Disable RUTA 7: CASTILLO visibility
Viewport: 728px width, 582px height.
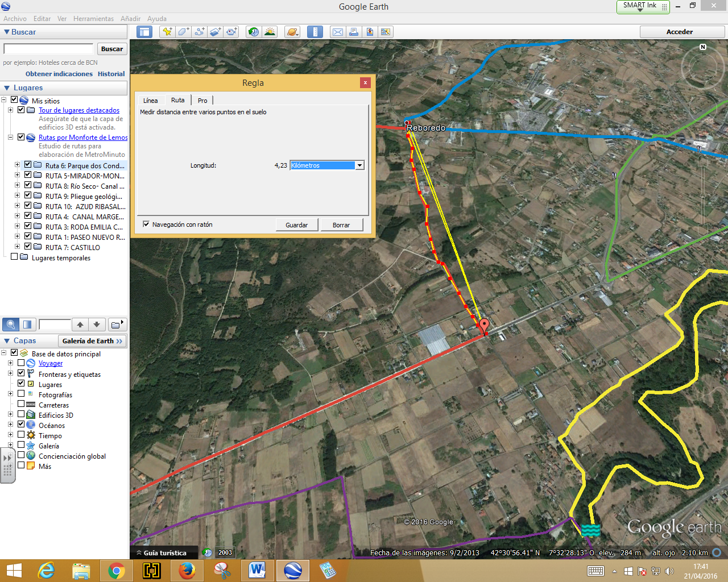click(27, 246)
